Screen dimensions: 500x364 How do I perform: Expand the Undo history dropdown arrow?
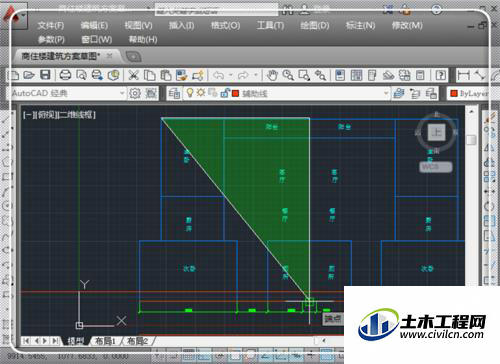[231, 75]
